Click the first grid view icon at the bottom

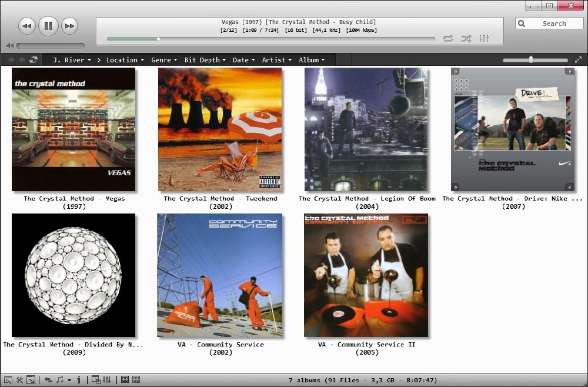pyautogui.click(x=125, y=379)
